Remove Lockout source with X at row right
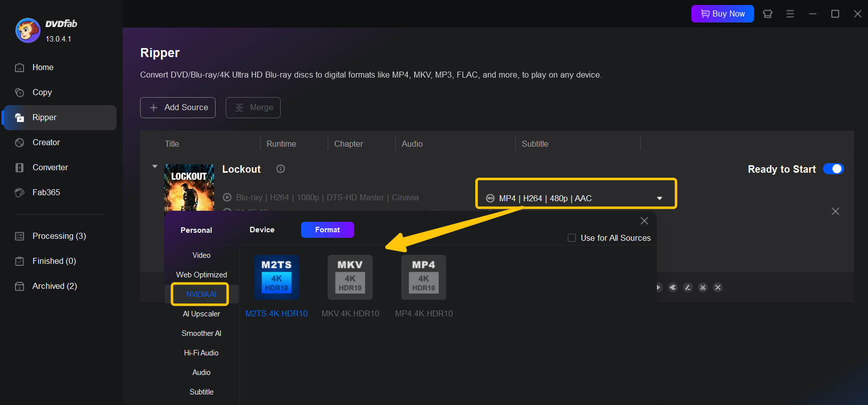868x405 pixels. click(835, 211)
